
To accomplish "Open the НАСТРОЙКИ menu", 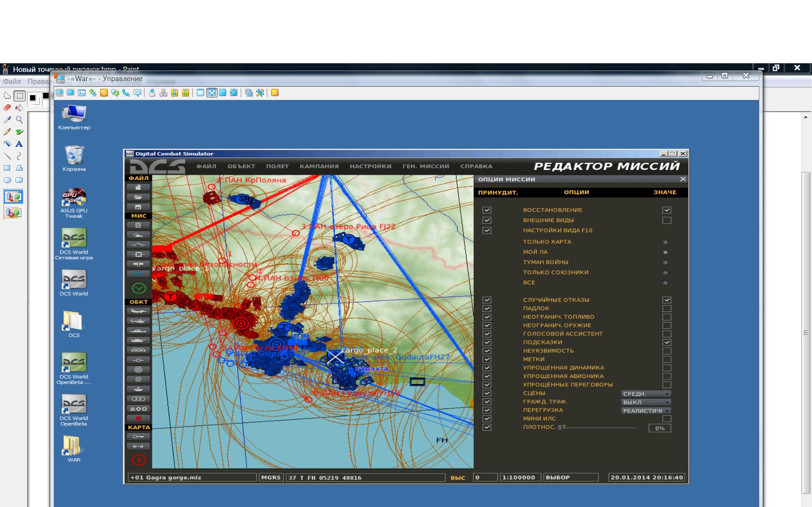I will [370, 166].
